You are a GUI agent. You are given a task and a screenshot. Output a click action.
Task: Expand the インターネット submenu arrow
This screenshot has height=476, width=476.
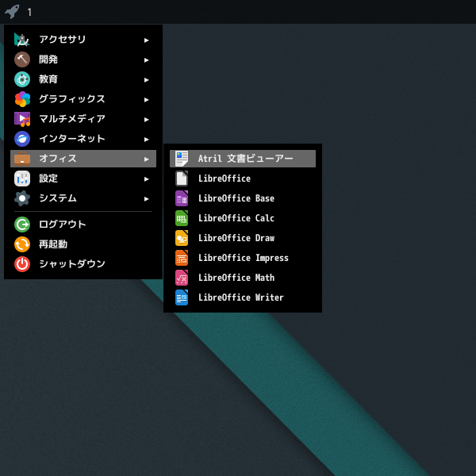coord(146,140)
